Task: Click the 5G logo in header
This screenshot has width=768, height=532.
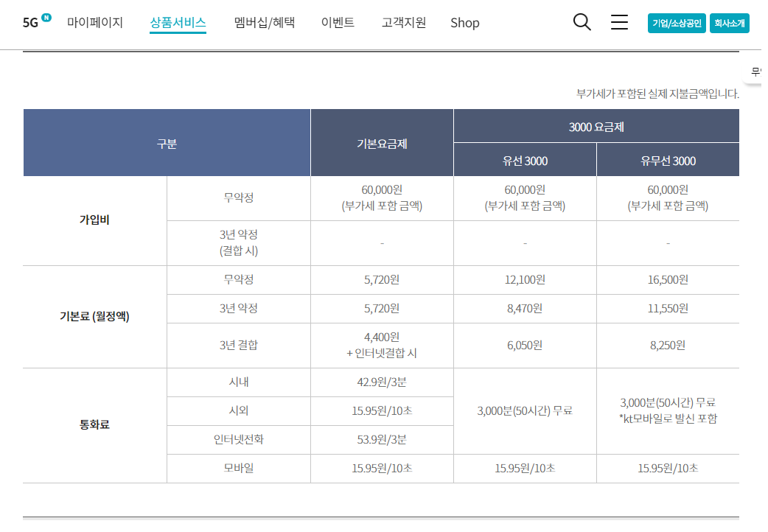Action: 30,23
